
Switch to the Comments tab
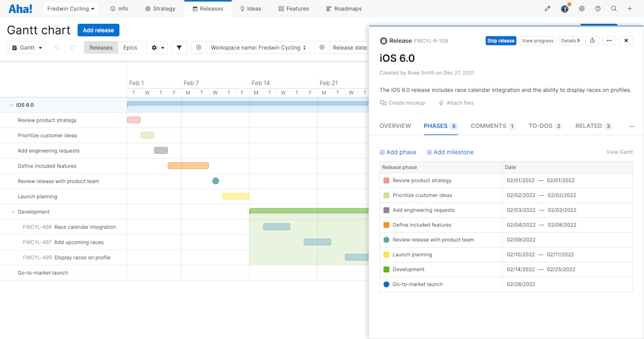[x=493, y=126]
